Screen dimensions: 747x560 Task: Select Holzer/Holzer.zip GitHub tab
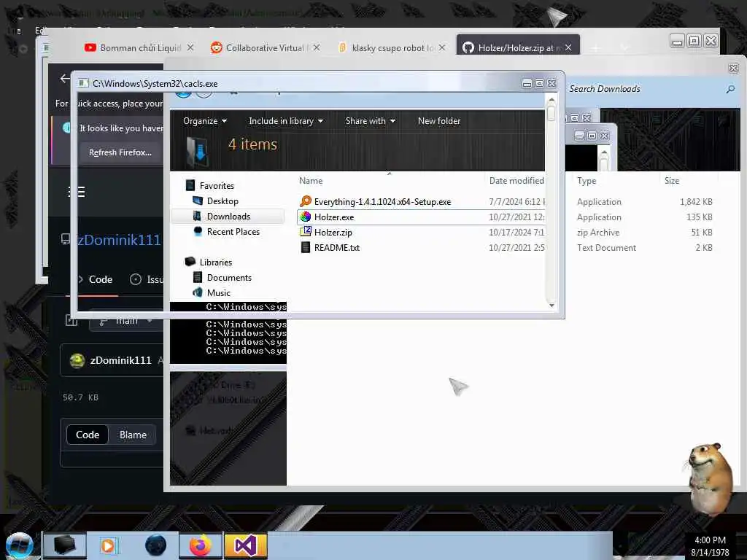click(518, 46)
